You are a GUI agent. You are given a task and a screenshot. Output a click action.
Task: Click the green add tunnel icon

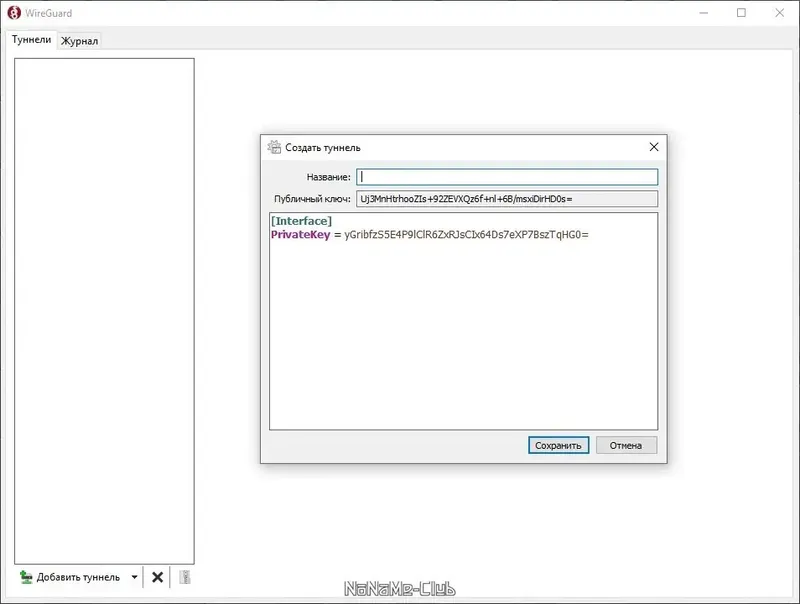[26, 577]
